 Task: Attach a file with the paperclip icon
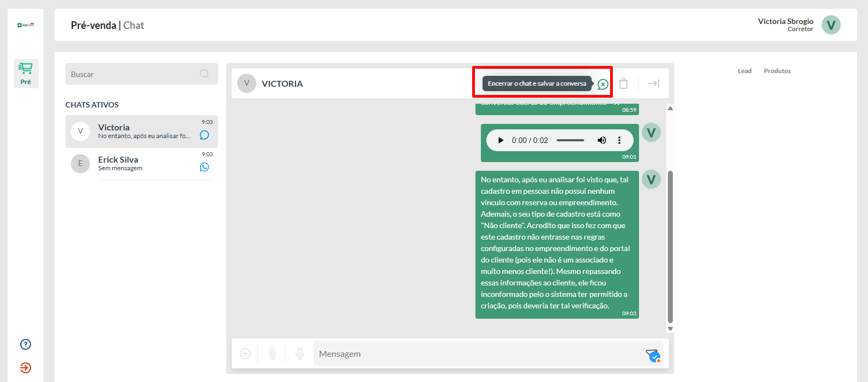[272, 354]
